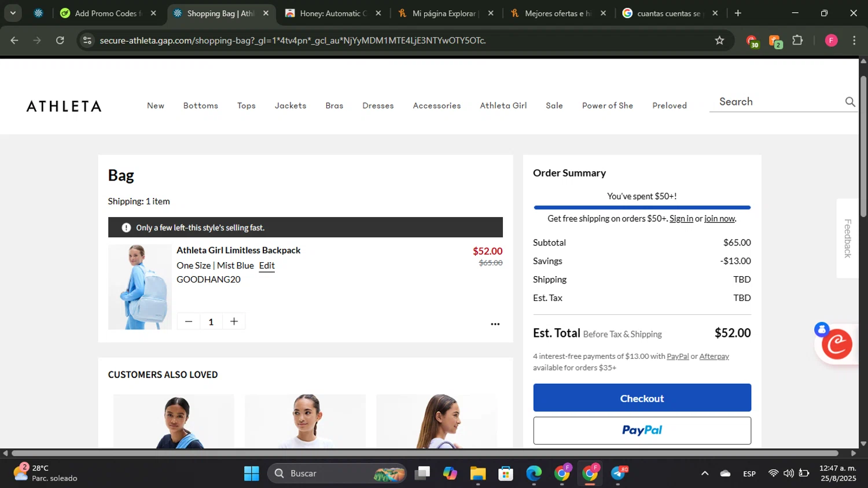
Task: Reload the page
Action: [60, 41]
